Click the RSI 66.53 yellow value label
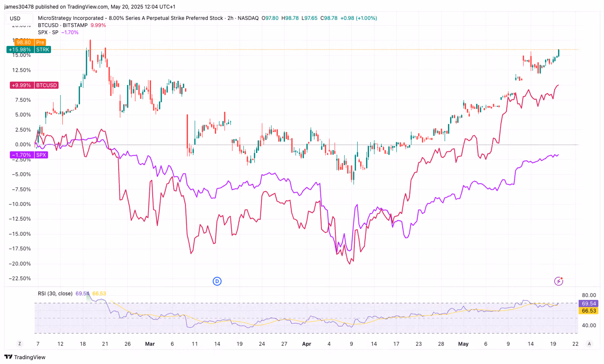This screenshot has height=364, width=604. point(588,311)
